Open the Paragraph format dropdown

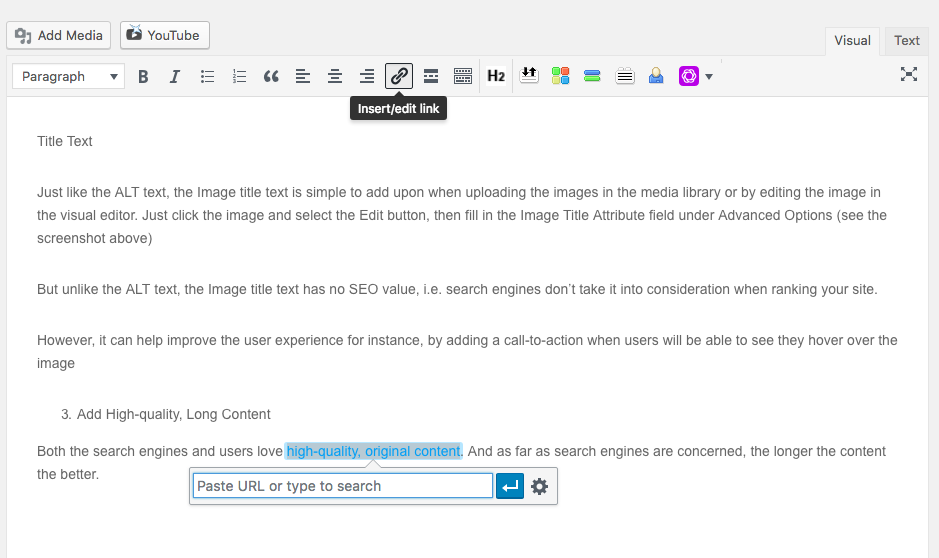pyautogui.click(x=68, y=76)
